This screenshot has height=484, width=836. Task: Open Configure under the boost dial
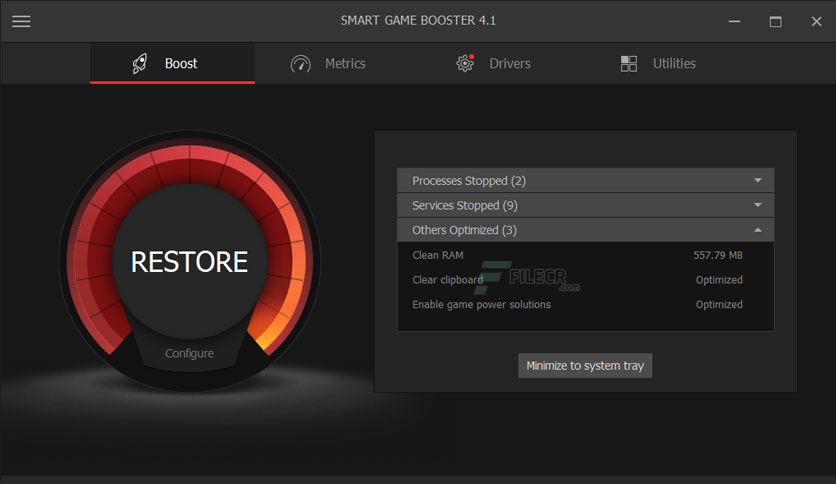click(x=189, y=353)
